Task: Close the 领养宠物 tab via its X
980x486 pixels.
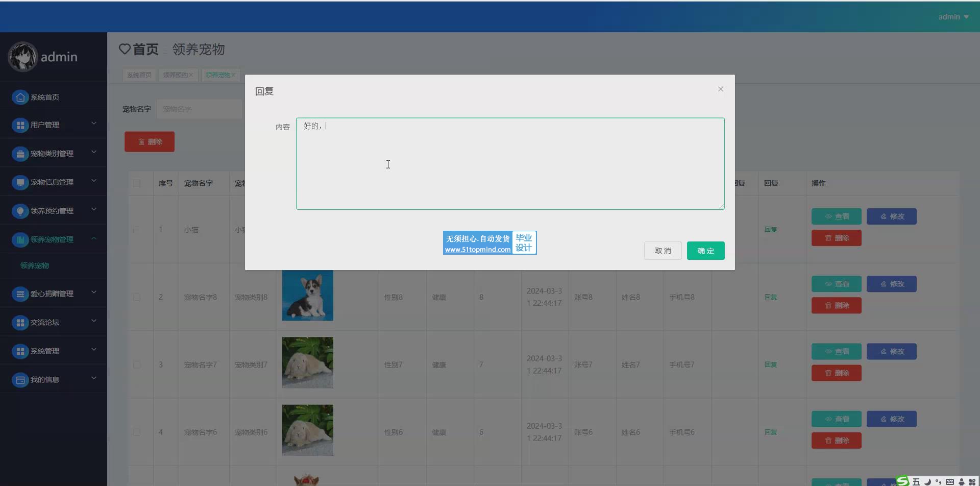Action: pos(233,75)
